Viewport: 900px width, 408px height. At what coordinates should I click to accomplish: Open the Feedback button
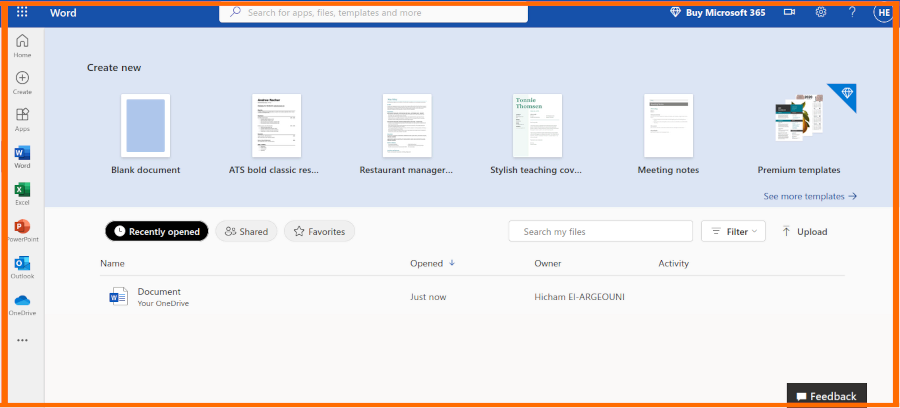(x=827, y=395)
